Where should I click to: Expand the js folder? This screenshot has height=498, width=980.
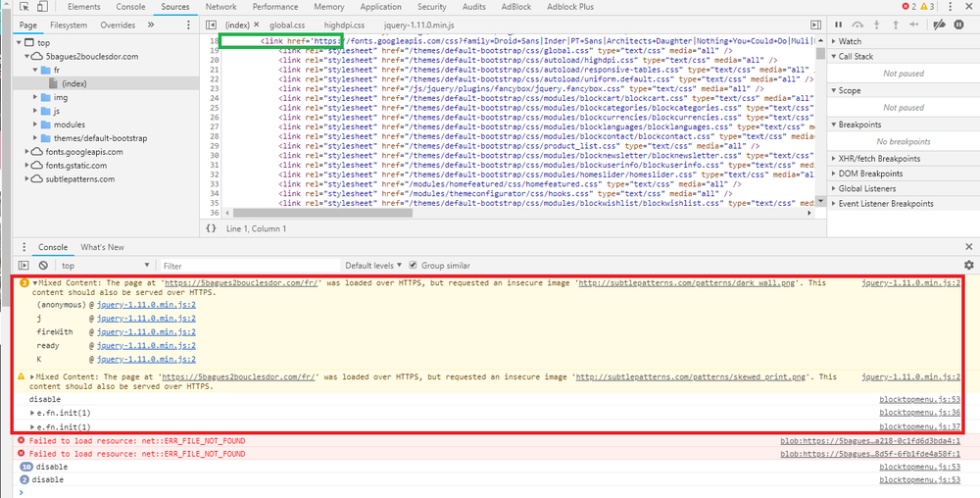click(35, 111)
